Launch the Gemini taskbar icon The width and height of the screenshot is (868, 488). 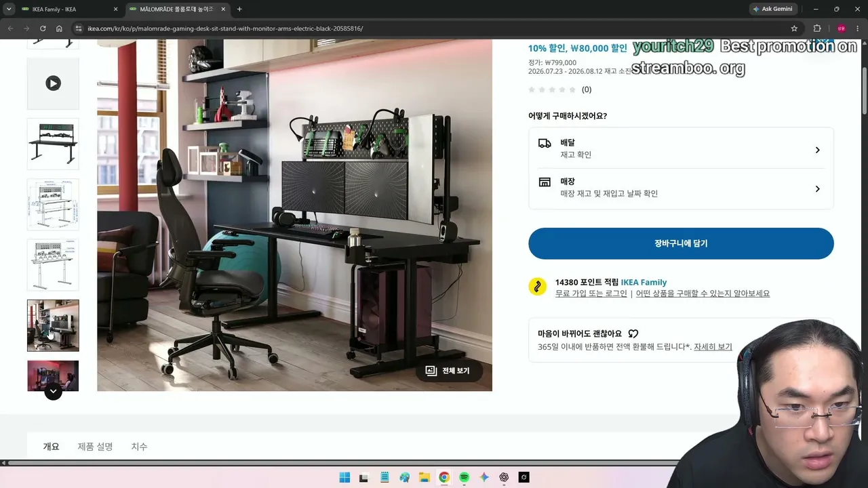(x=484, y=477)
